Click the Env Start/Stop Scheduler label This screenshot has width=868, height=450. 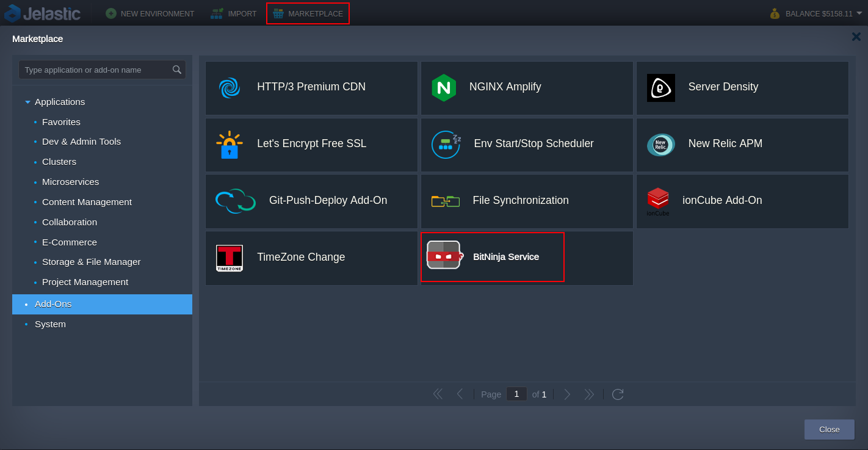(x=533, y=143)
